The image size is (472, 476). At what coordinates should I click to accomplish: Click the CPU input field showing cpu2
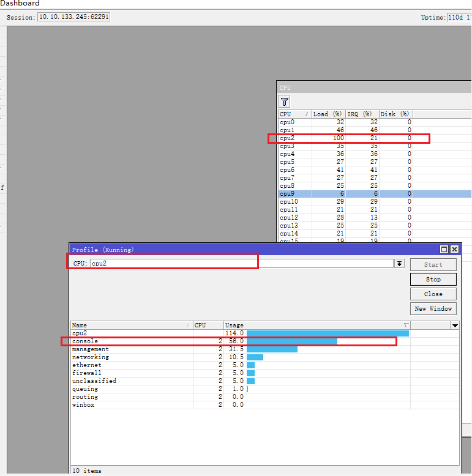coord(241,264)
